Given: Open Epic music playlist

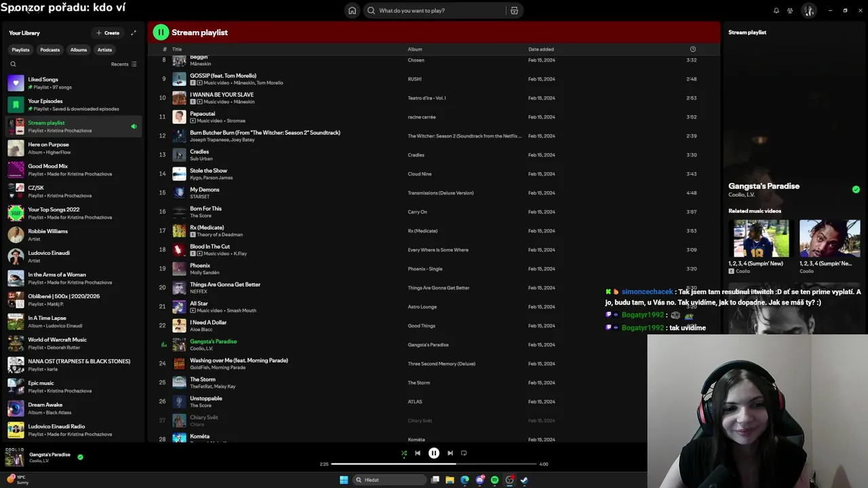Looking at the screenshot, I should click(73, 386).
